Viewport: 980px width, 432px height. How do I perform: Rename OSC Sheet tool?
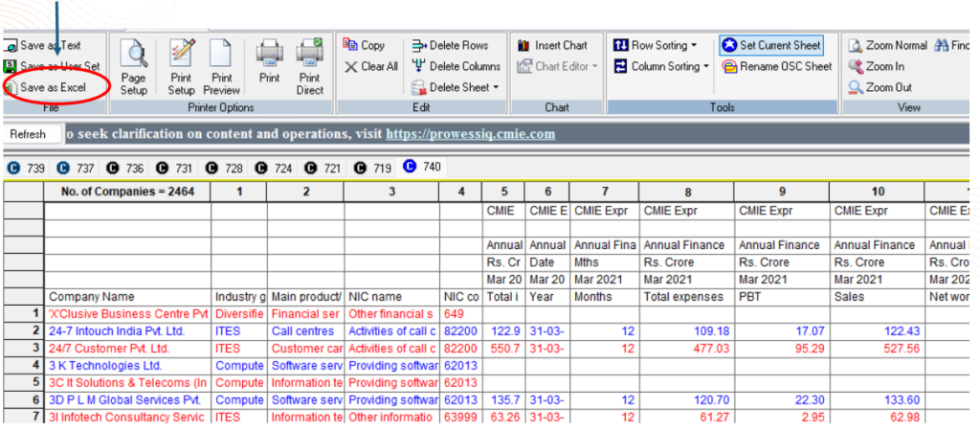[776, 67]
